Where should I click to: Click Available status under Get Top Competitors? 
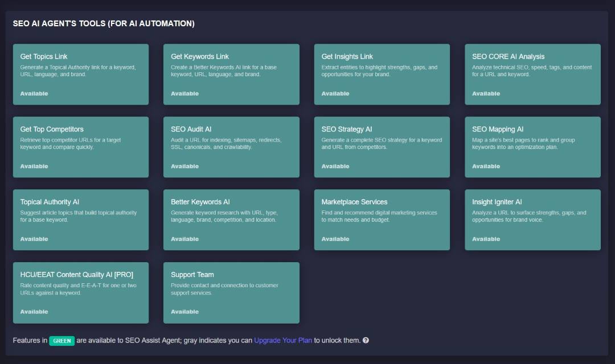tap(34, 166)
